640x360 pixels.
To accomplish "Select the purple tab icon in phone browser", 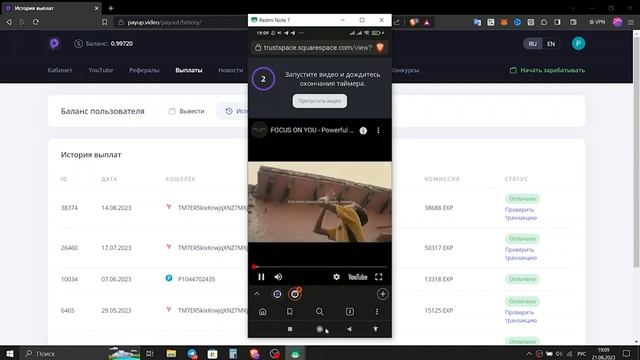I will click(x=277, y=294).
